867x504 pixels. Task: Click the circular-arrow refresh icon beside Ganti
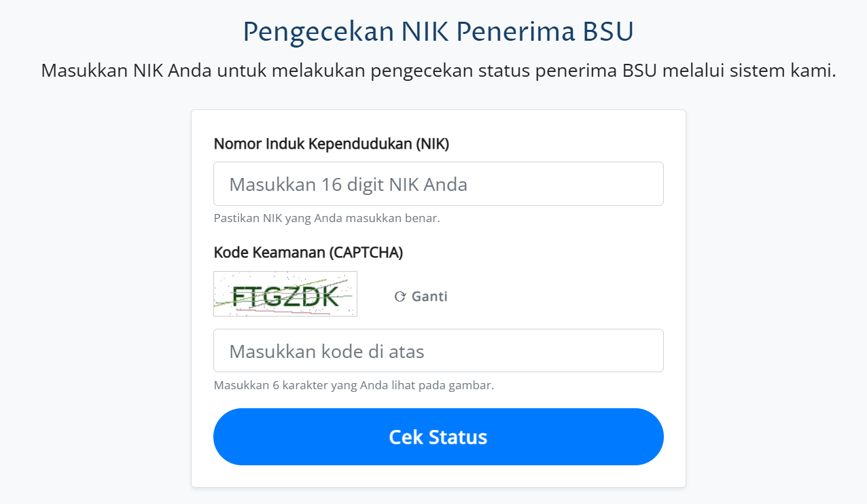coord(400,297)
